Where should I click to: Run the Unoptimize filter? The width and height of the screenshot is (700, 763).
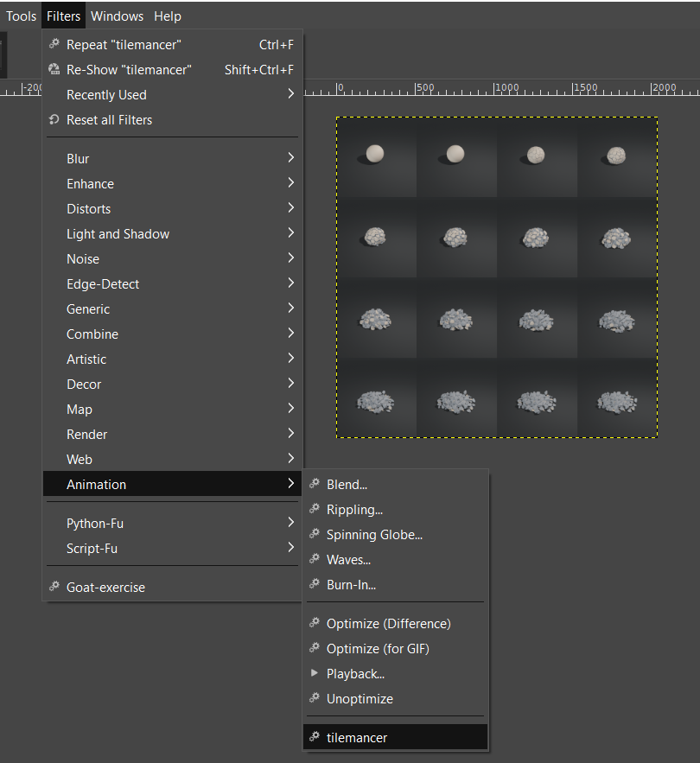click(359, 698)
